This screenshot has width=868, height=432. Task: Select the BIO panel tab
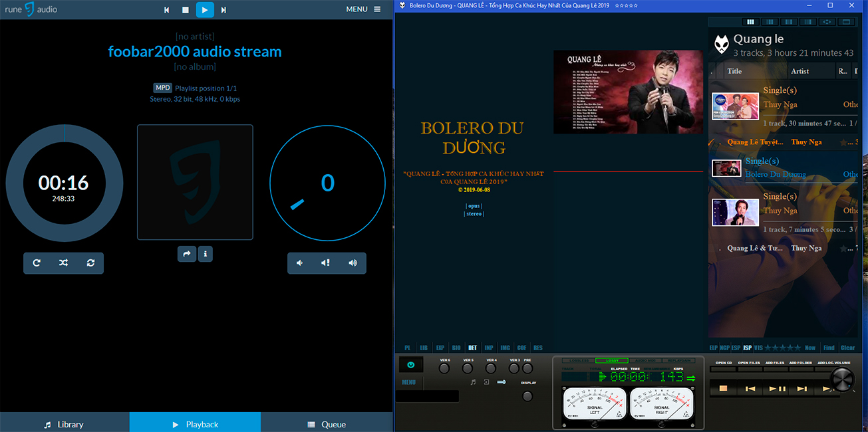click(456, 348)
